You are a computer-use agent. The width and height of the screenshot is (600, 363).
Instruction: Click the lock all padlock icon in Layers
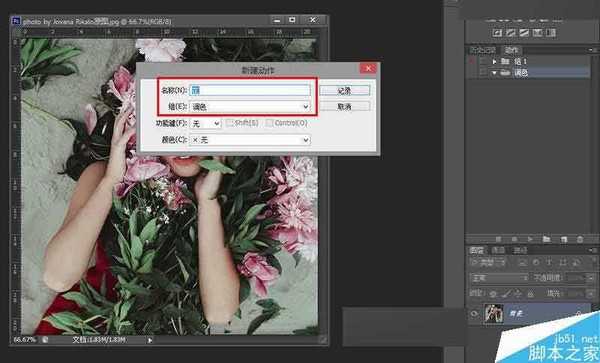(530, 294)
